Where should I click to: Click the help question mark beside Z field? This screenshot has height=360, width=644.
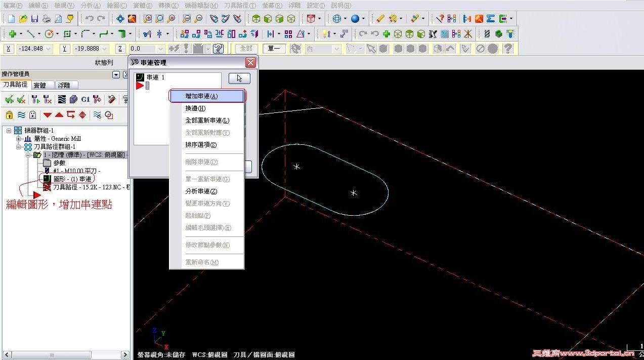pos(218,49)
